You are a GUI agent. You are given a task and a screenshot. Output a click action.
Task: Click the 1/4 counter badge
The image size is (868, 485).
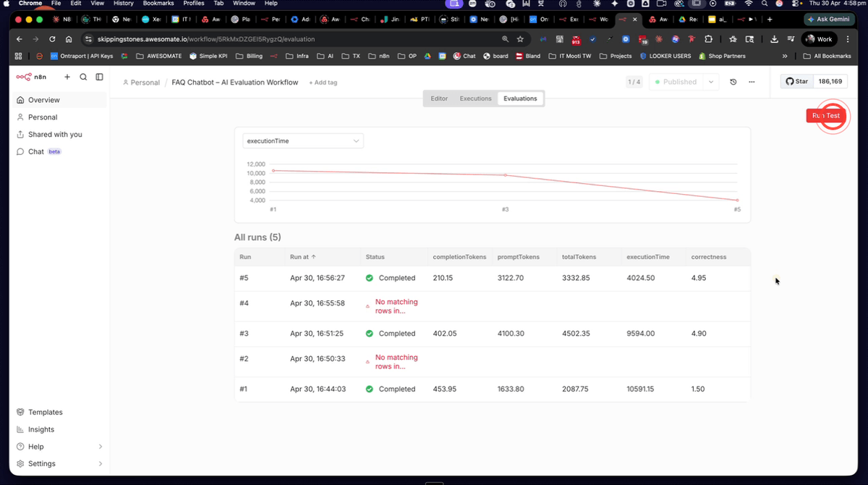pyautogui.click(x=634, y=82)
